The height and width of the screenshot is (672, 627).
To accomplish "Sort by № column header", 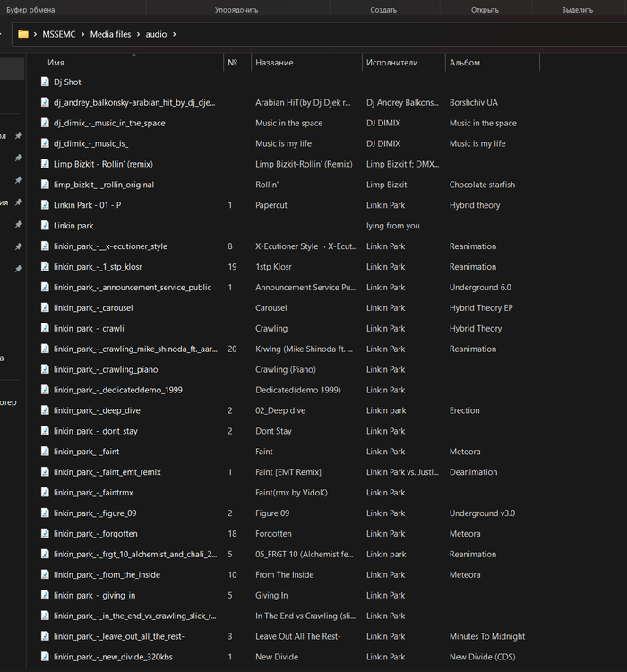I will point(232,63).
